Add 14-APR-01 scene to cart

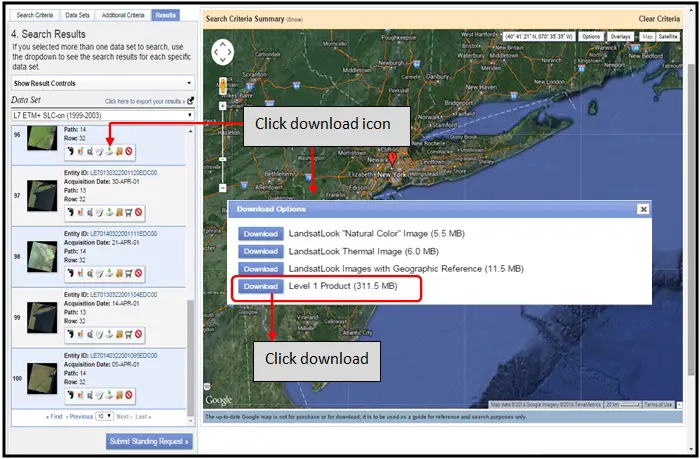pos(129,334)
